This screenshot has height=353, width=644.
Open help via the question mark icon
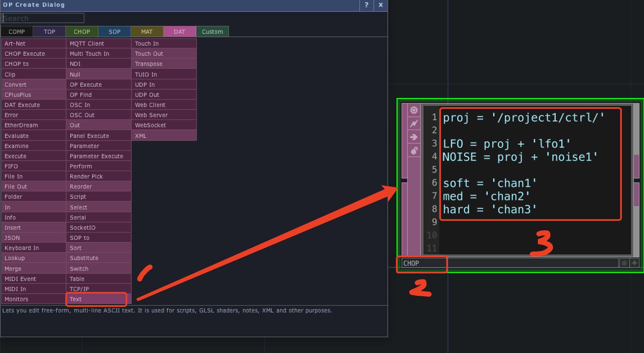click(366, 5)
